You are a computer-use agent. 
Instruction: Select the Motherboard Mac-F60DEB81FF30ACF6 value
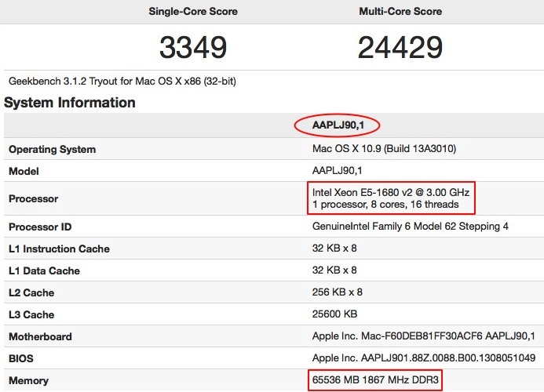pyautogui.click(x=423, y=336)
